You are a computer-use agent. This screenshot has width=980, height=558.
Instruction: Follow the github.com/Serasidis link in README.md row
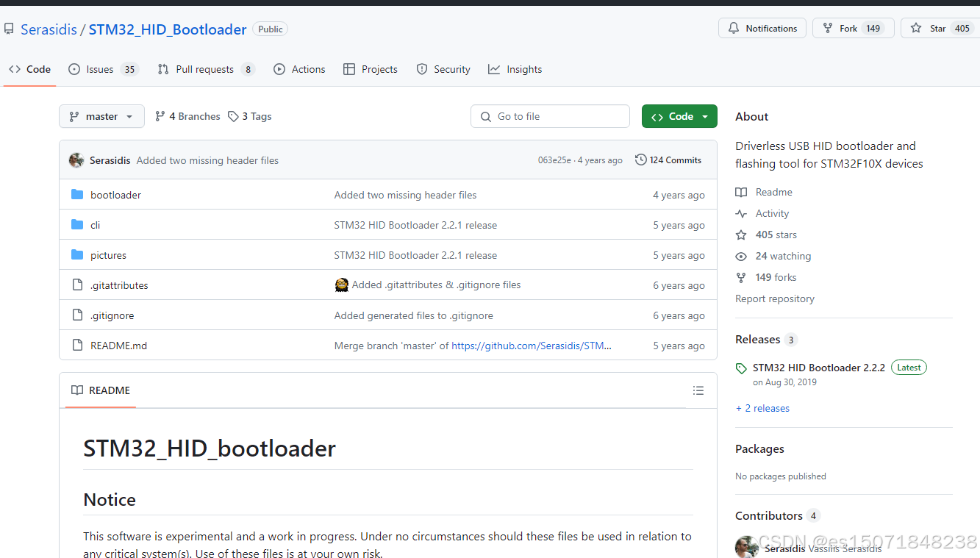click(531, 346)
